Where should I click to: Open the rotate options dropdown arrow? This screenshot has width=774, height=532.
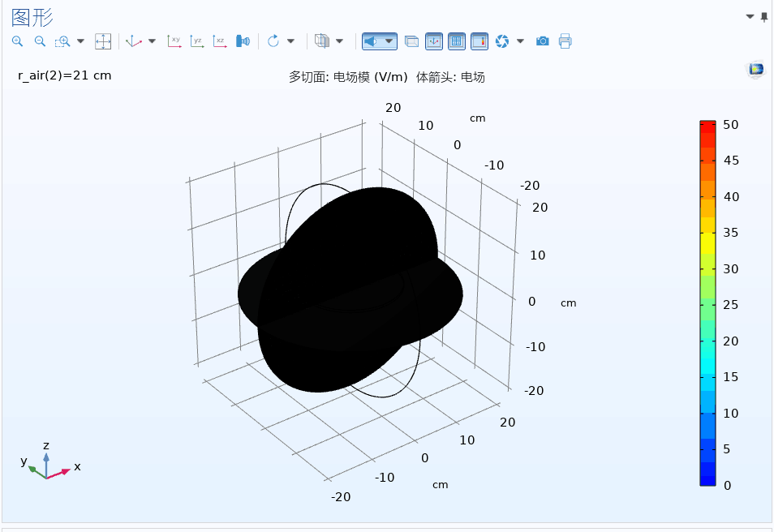pyautogui.click(x=290, y=41)
